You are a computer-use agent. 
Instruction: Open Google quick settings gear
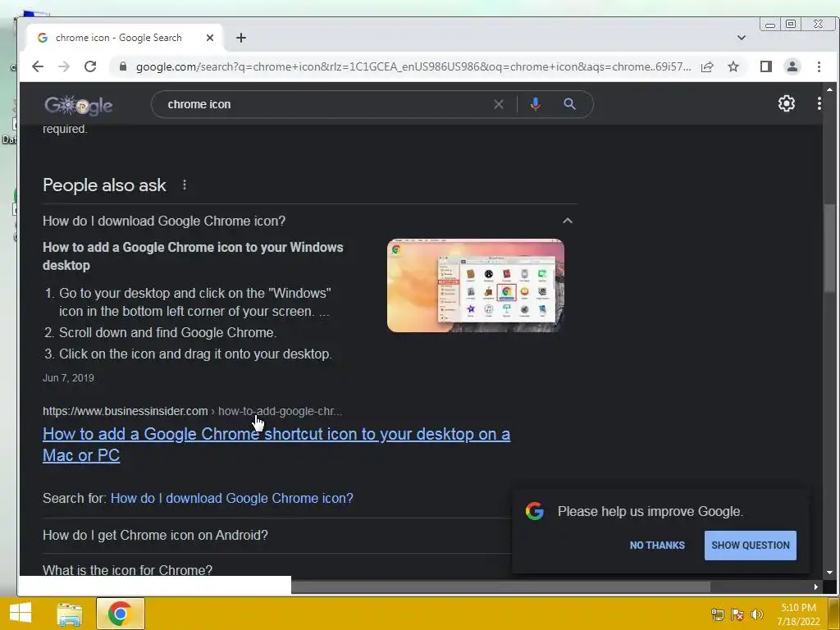(787, 103)
